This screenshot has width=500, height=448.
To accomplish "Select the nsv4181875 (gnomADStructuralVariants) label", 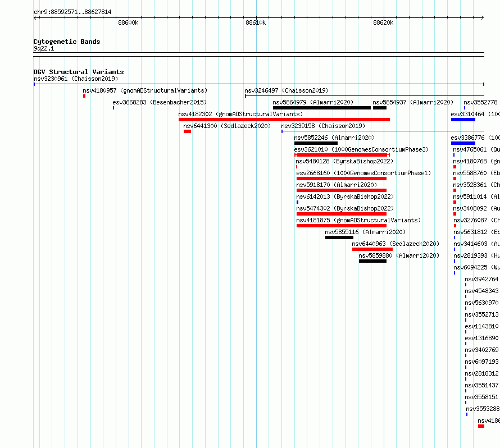I will pyautogui.click(x=358, y=220).
